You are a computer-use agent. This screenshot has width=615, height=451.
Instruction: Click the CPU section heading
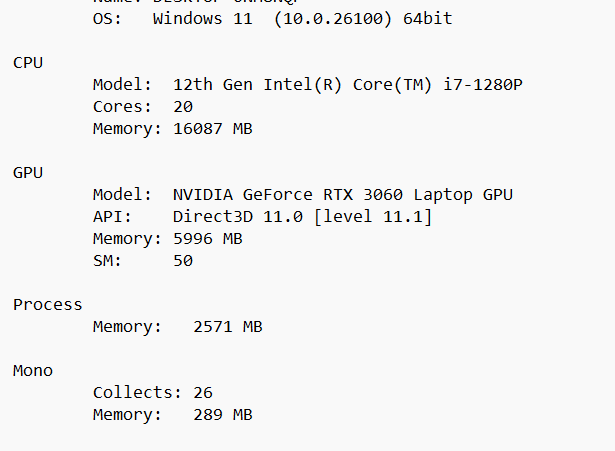point(28,63)
